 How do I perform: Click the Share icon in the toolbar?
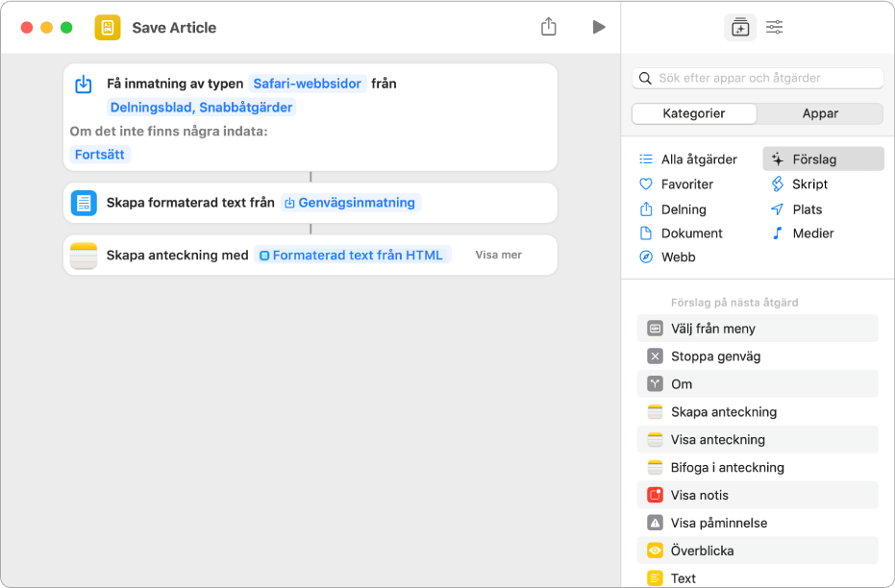tap(549, 27)
